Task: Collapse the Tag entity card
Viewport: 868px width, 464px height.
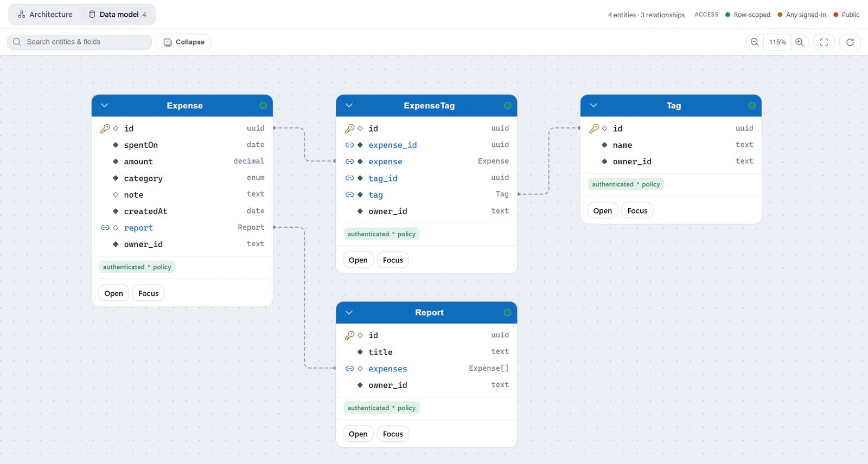Action: pyautogui.click(x=593, y=106)
